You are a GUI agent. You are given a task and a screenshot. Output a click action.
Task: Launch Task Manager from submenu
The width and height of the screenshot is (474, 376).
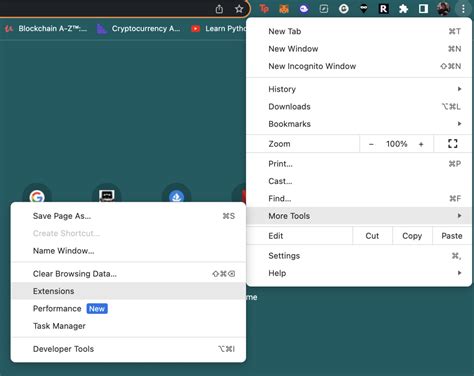129,326
